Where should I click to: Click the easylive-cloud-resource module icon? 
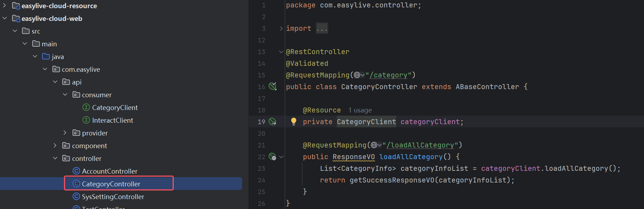[16, 6]
